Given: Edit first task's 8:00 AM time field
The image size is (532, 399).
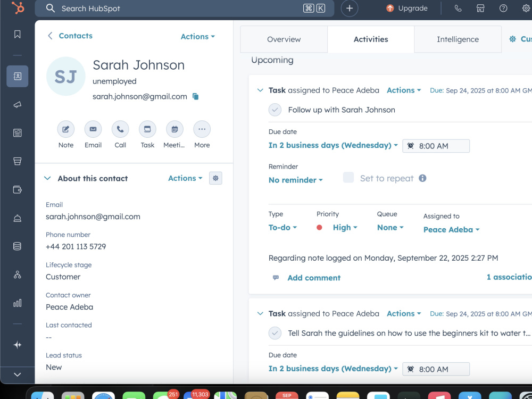Looking at the screenshot, I should coord(436,146).
